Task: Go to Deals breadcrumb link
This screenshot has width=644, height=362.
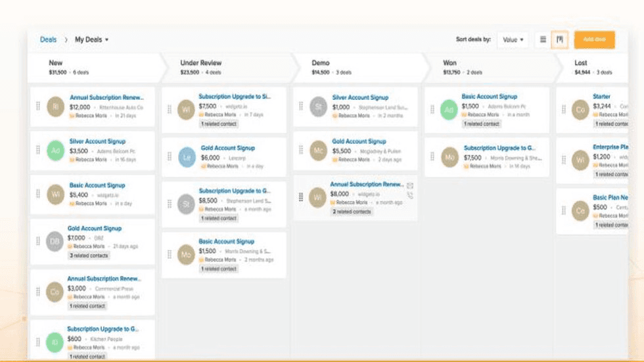Action: tap(48, 40)
